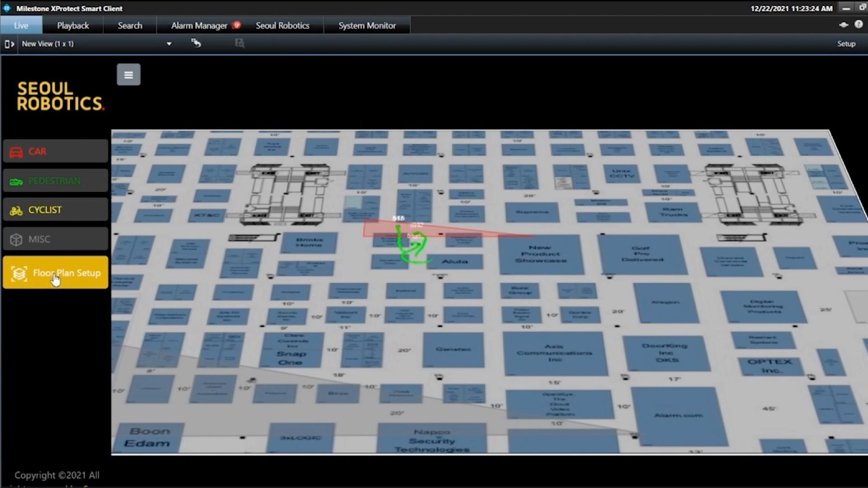Click the Milestone app logo icon
The height and width of the screenshot is (488, 868).
(7, 8)
